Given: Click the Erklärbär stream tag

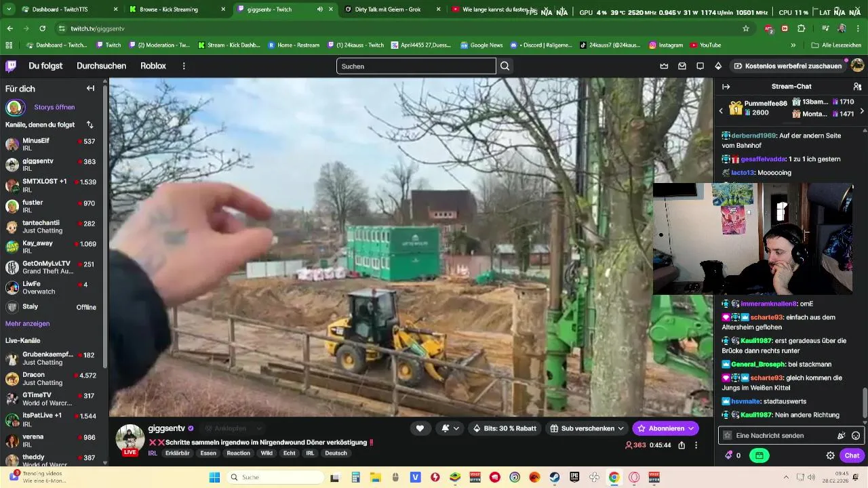Looking at the screenshot, I should tap(177, 453).
